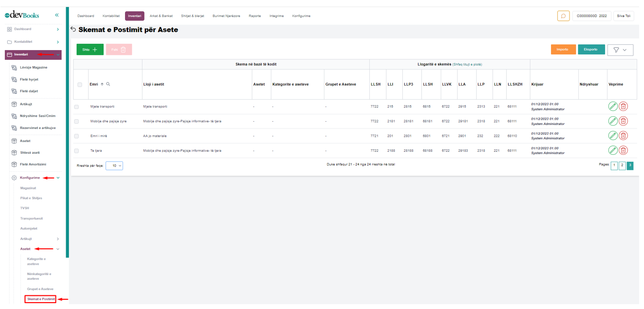Open rows per page dropdown
Image resolution: width=644 pixels, height=309 pixels.
pos(114,166)
